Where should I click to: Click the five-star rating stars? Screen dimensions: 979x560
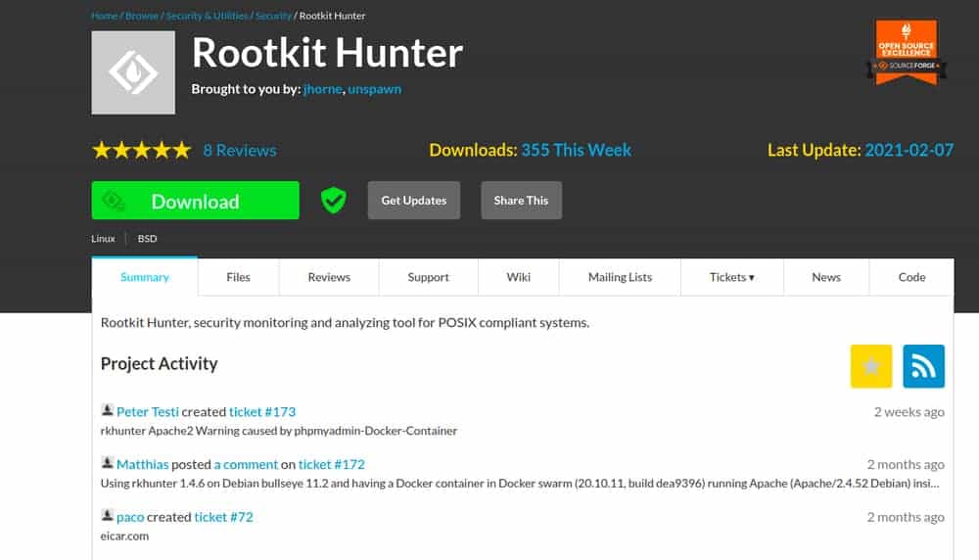(x=142, y=151)
